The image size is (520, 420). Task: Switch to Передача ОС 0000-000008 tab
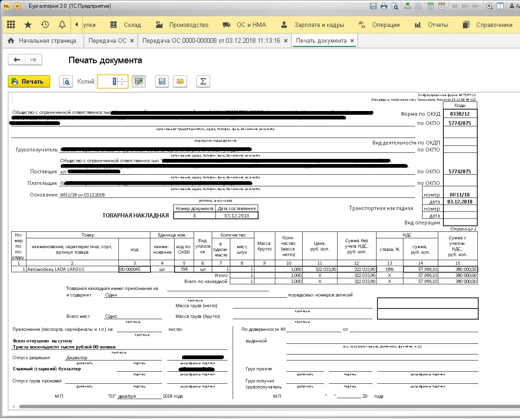[211, 40]
